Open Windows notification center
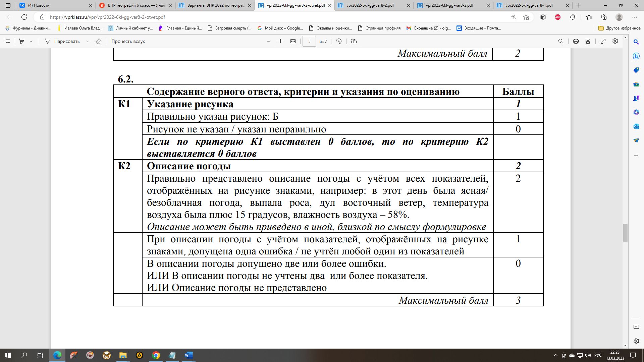This screenshot has width=644, height=362. point(633,355)
